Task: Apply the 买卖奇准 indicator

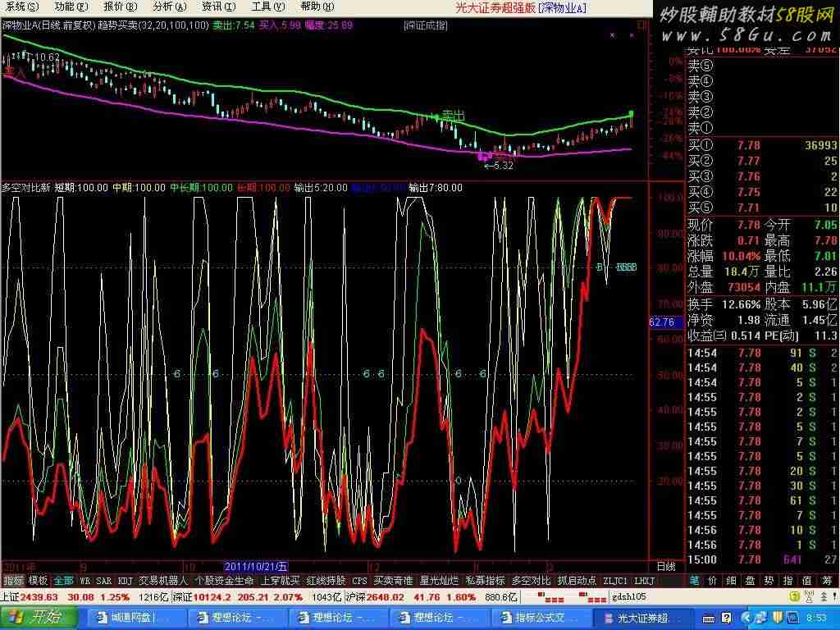Action: coord(393,580)
